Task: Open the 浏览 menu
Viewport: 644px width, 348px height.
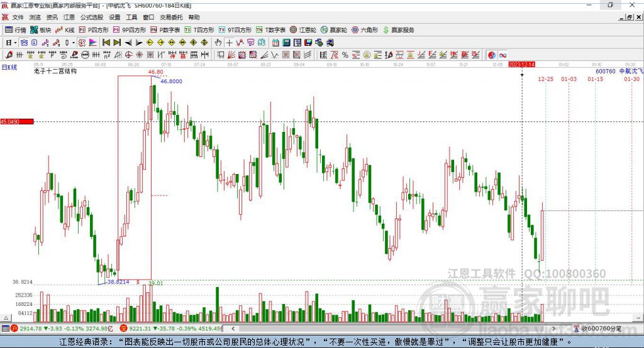Action: pyautogui.click(x=35, y=17)
